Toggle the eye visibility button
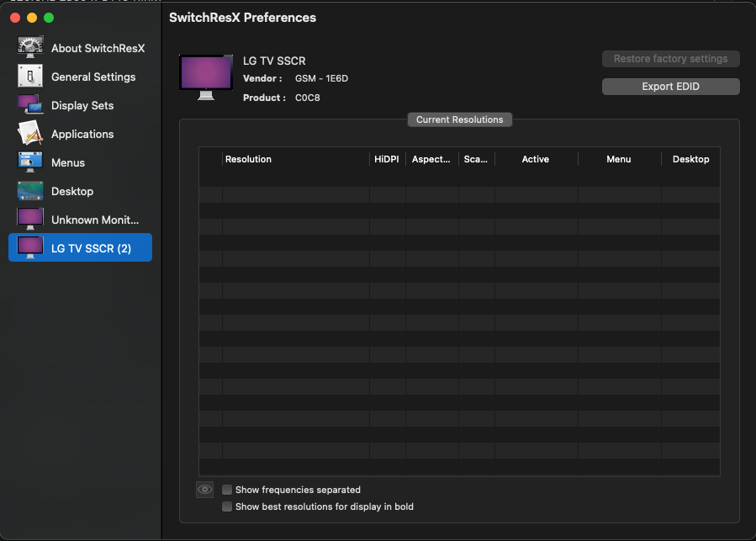Screen dimensions: 756x541 click(204, 490)
